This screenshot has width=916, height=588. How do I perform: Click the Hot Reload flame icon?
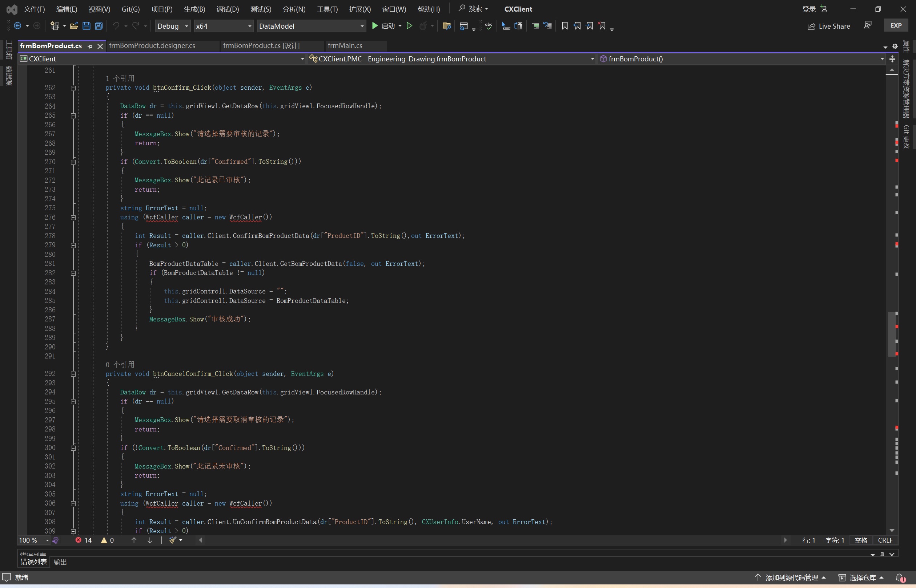[423, 26]
